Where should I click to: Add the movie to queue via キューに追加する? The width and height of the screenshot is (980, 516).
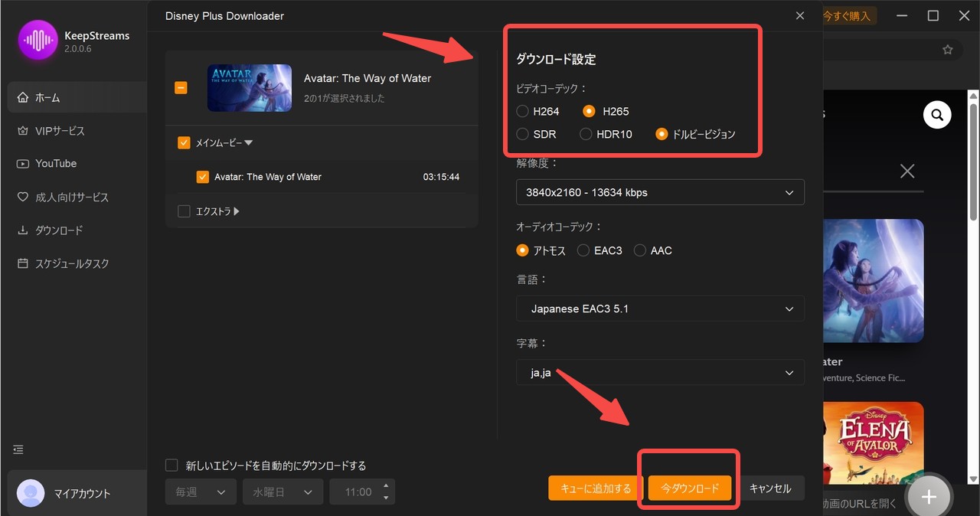[594, 488]
